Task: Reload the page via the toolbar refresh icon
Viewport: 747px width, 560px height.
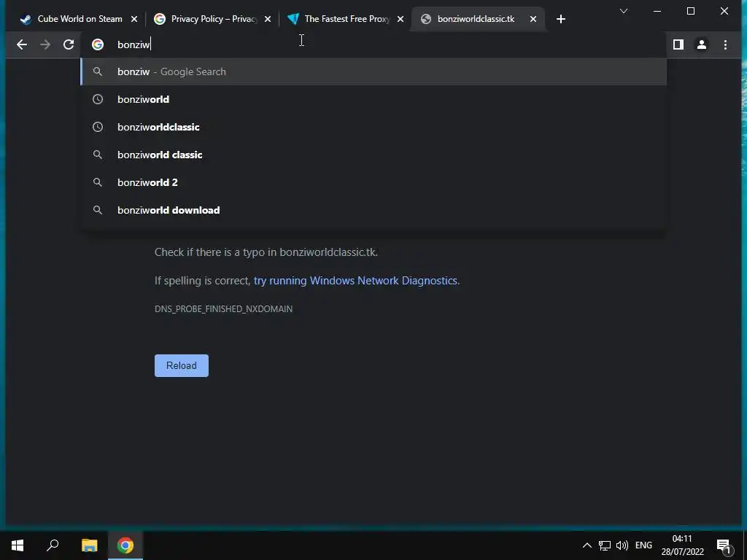Action: (x=69, y=44)
